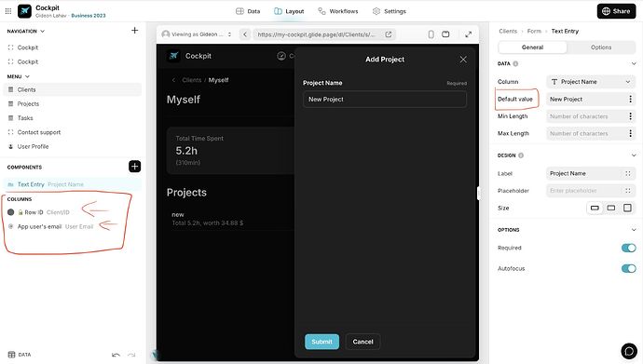Open the Workflows tab in the top bar
Image resolution: width=643 pixels, height=364 pixels.
click(x=338, y=11)
